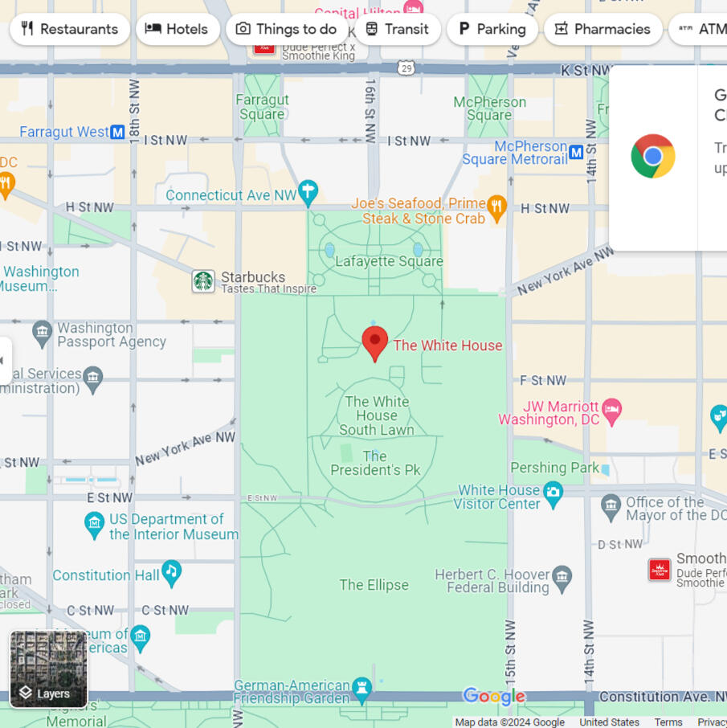Click the Parking filter chip
The image size is (727, 728).
492,29
